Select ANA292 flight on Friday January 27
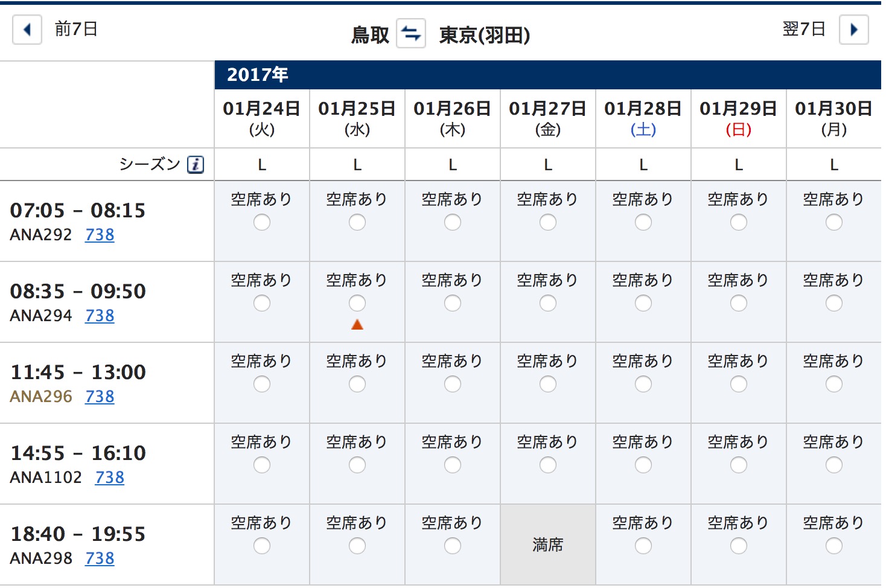Viewport: 886px width, 588px height. pyautogui.click(x=548, y=223)
